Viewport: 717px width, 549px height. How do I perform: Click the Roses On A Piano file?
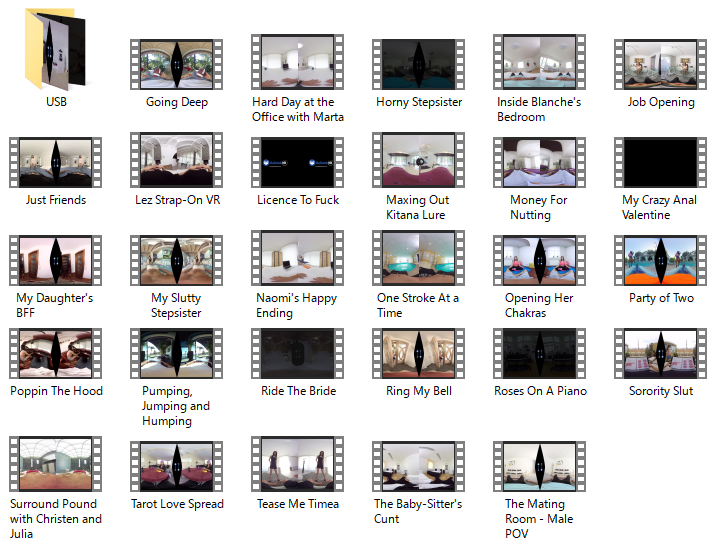point(540,352)
